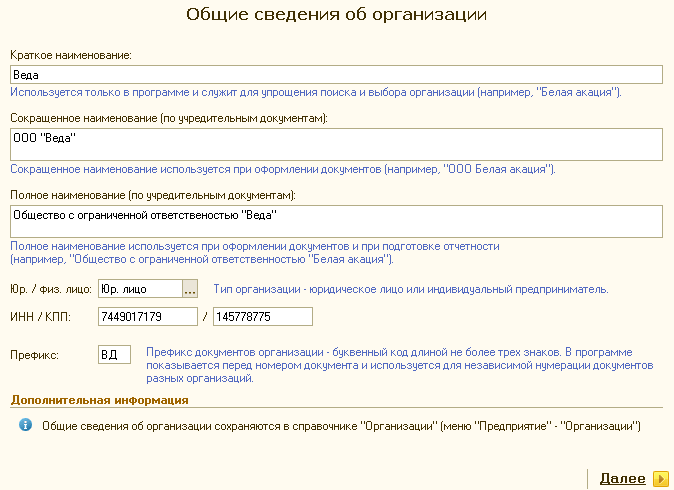Click the label Сокращенное наименование (по учредительным документам):

coord(169,118)
